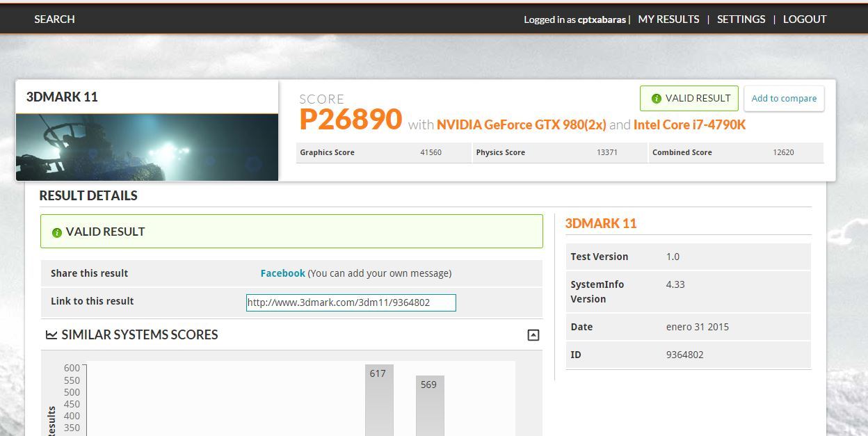This screenshot has height=436, width=868.
Task: Open Intel Core i7-4790K link
Action: pyautogui.click(x=689, y=125)
